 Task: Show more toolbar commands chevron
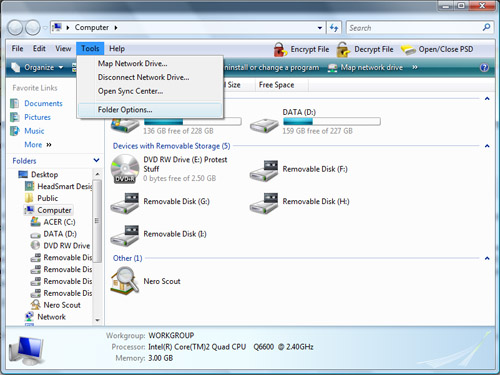point(415,67)
